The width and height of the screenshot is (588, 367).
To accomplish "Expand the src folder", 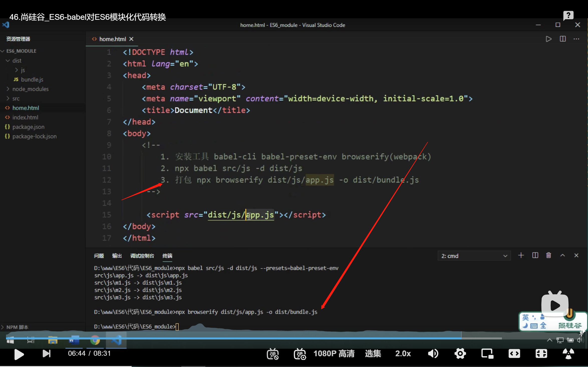I will click(x=16, y=98).
